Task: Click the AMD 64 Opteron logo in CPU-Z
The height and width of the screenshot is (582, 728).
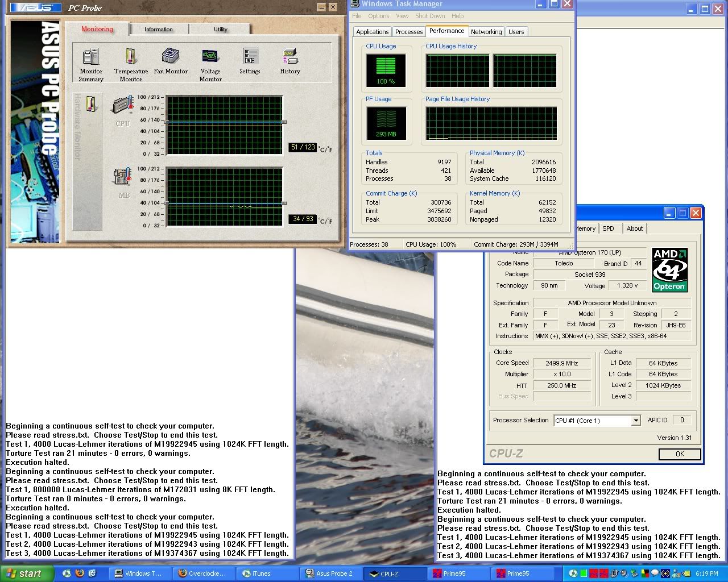Action: point(670,270)
